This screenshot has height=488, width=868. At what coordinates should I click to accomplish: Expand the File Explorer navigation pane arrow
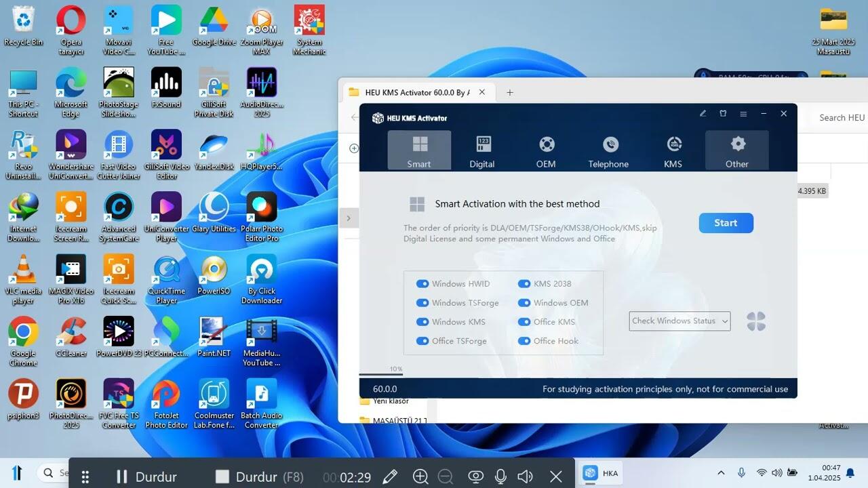[x=349, y=218]
